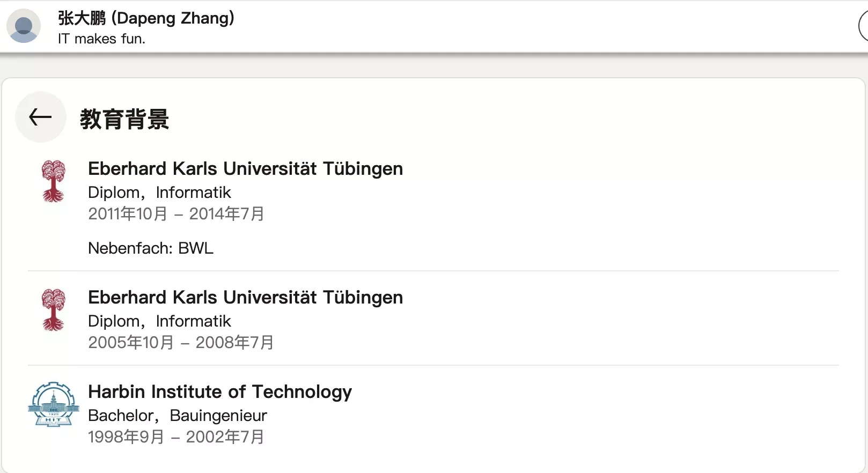The height and width of the screenshot is (473, 868).
Task: Click 'Diplom, Informatik' under the second Tübingen entry
Action: [x=159, y=321]
